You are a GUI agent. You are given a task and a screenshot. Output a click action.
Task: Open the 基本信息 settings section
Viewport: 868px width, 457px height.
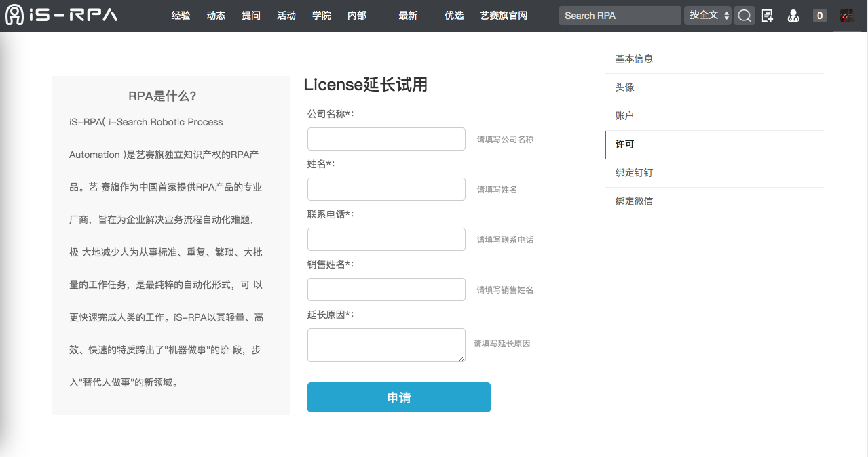point(633,59)
